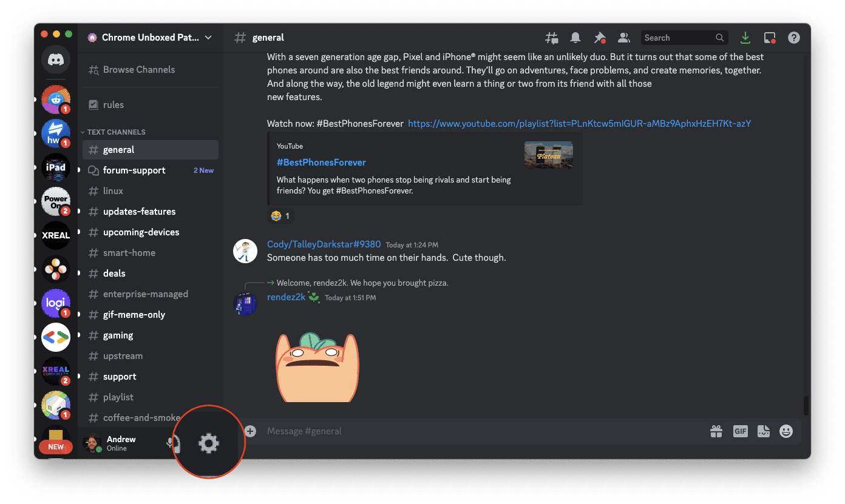Open the inbox icon

pyautogui.click(x=770, y=38)
